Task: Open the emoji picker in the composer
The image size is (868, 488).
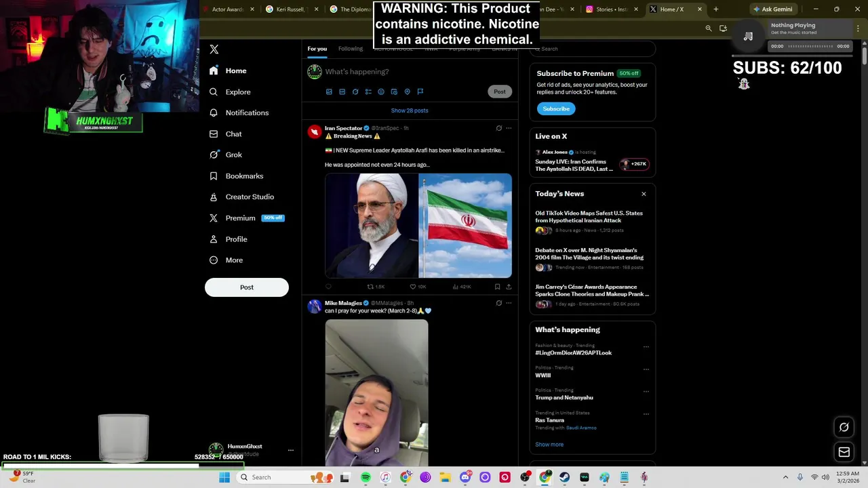Action: pyautogui.click(x=381, y=91)
